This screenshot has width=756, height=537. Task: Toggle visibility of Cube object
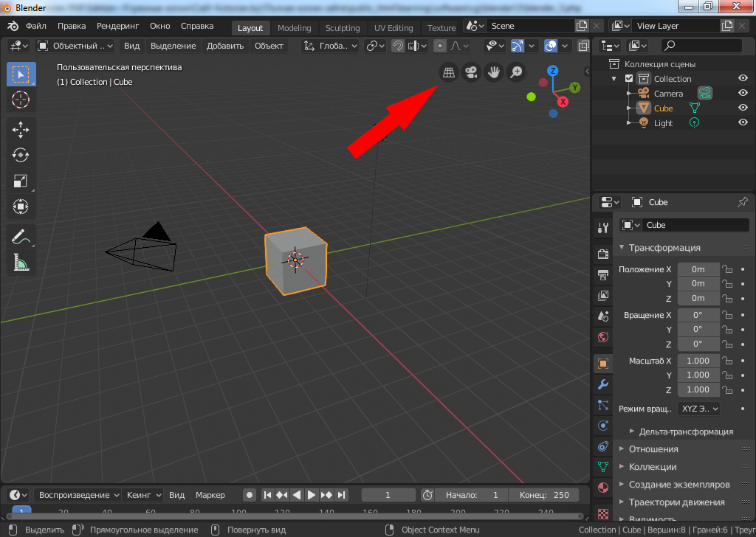point(743,108)
